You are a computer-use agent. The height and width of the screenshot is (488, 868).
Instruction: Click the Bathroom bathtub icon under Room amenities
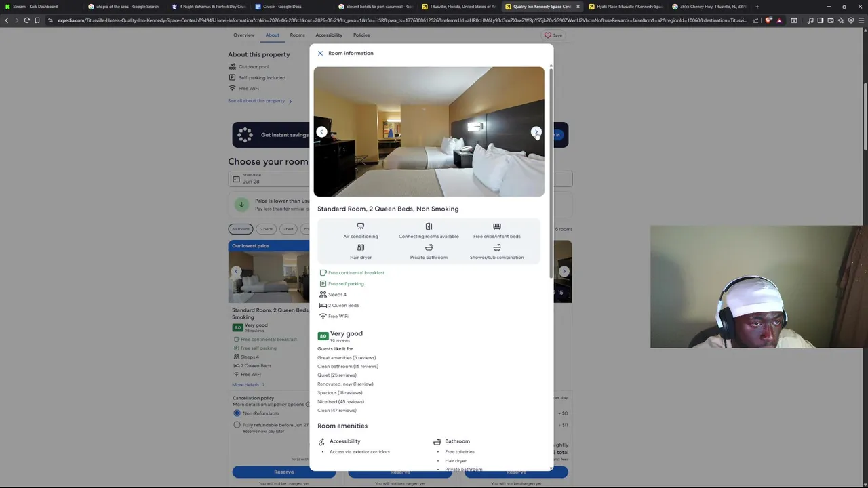click(437, 441)
